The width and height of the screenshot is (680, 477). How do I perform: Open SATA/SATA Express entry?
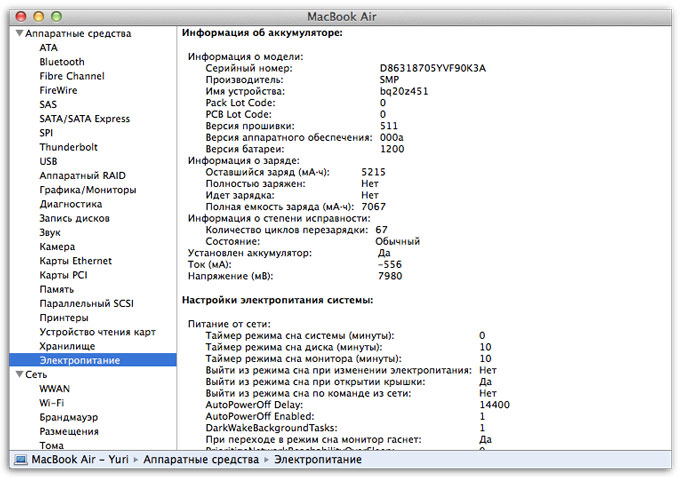coord(85,119)
